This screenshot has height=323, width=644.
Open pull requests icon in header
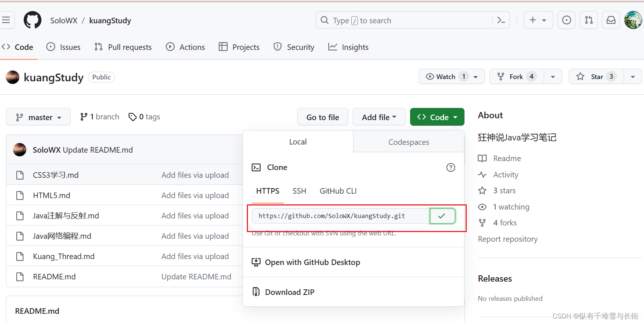coord(589,20)
